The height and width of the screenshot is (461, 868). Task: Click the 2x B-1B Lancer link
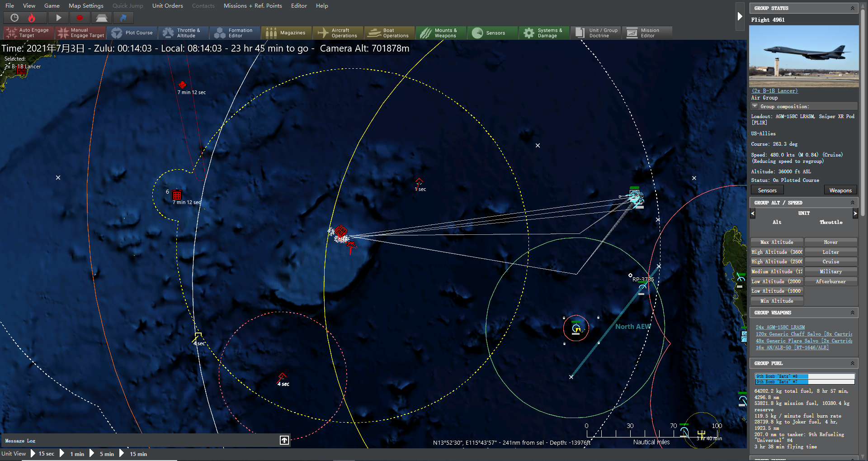(774, 91)
